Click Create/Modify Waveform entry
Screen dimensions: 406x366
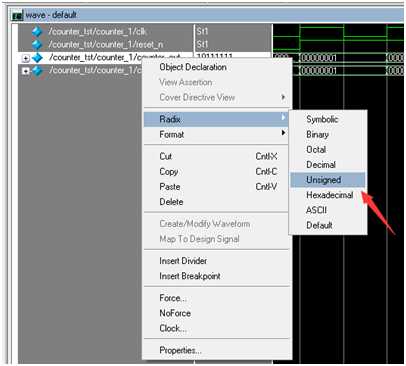(205, 224)
